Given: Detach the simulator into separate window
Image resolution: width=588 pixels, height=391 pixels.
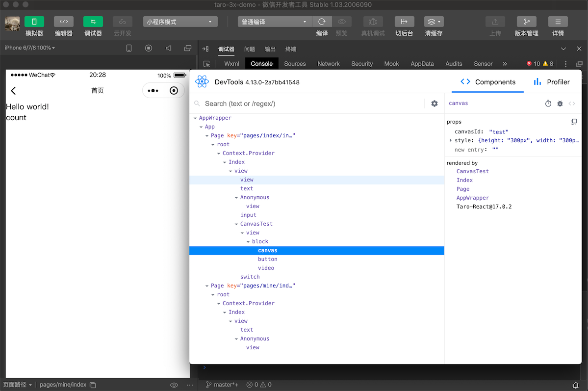Looking at the screenshot, I should point(188,48).
